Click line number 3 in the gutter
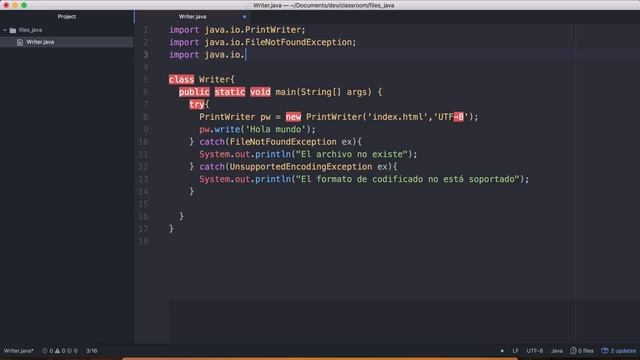 (x=146, y=55)
